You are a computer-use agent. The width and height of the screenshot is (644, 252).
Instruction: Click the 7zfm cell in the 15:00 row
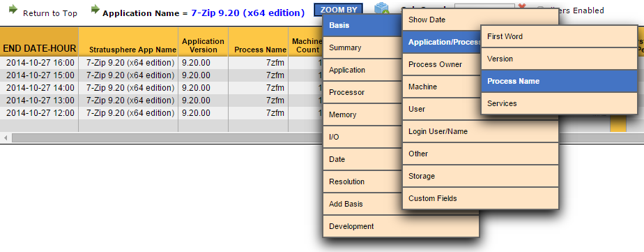[x=259, y=75]
